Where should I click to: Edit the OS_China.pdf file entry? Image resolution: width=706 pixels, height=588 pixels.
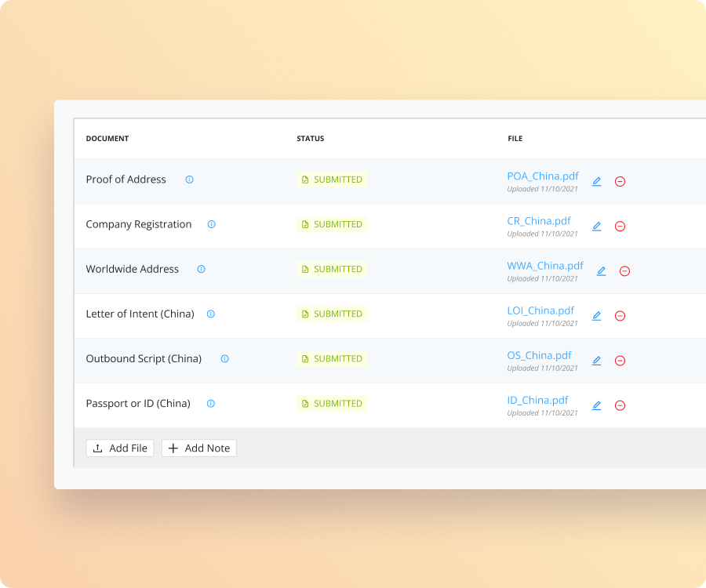pos(596,360)
